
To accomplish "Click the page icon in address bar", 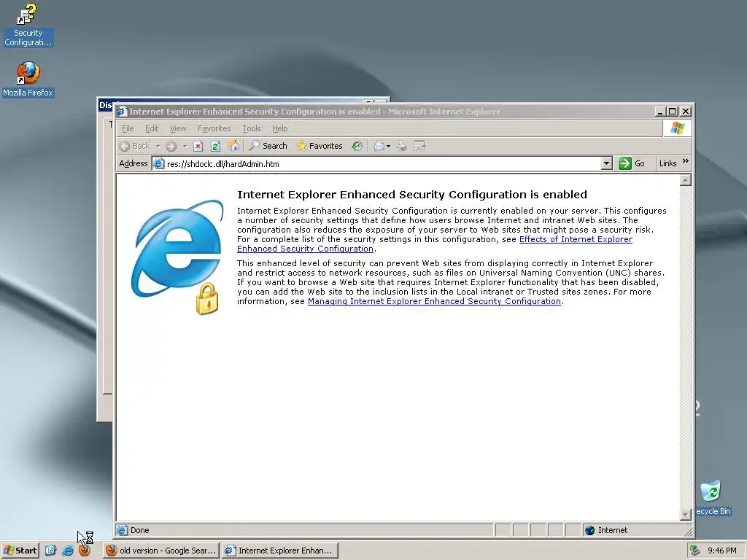I will [x=158, y=164].
